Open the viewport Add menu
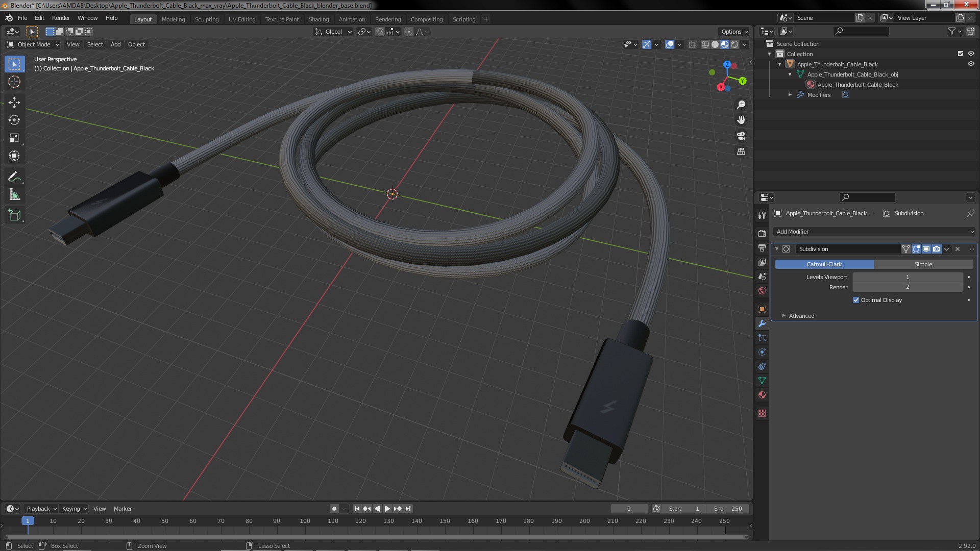Screen dimensions: 980x551 click(x=116, y=44)
